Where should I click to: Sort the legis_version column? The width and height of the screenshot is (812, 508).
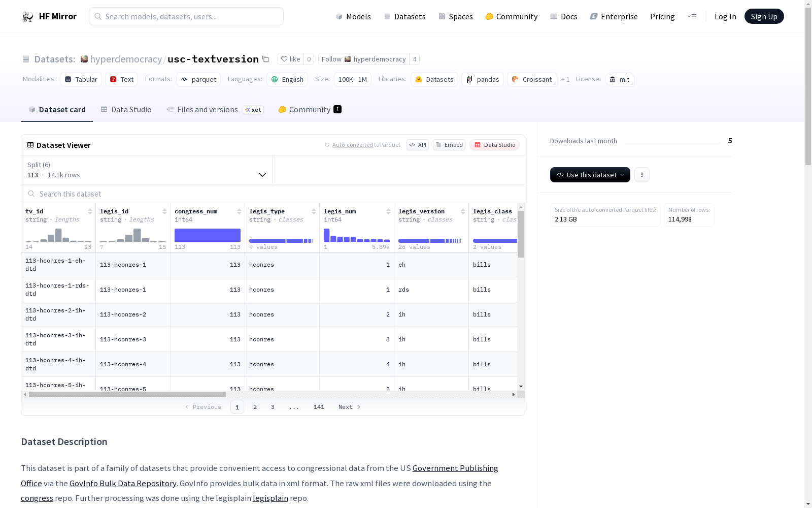coord(463,211)
